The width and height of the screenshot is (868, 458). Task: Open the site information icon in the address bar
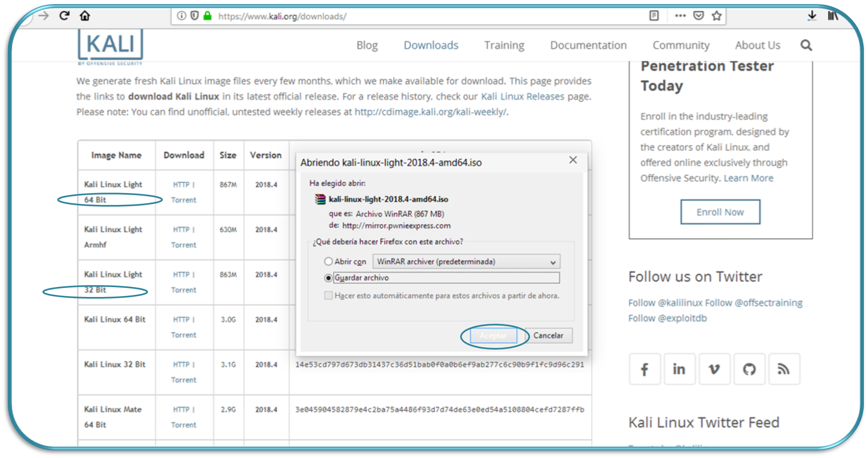(181, 16)
